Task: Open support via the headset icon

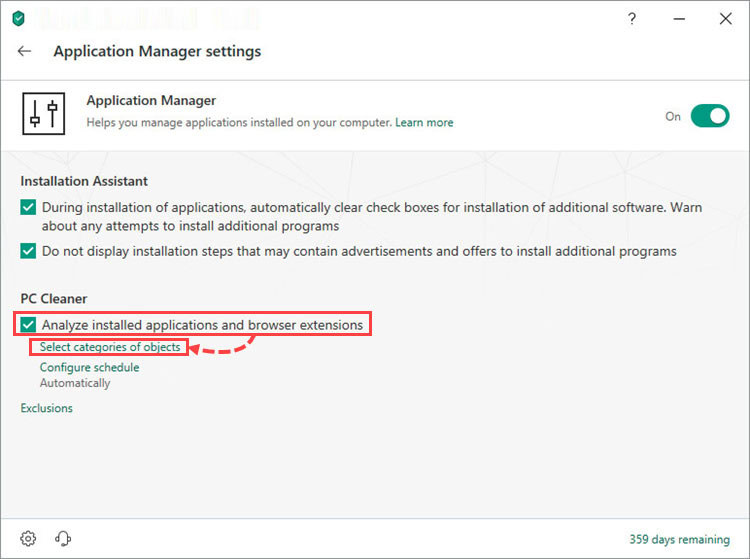Action: [x=63, y=538]
